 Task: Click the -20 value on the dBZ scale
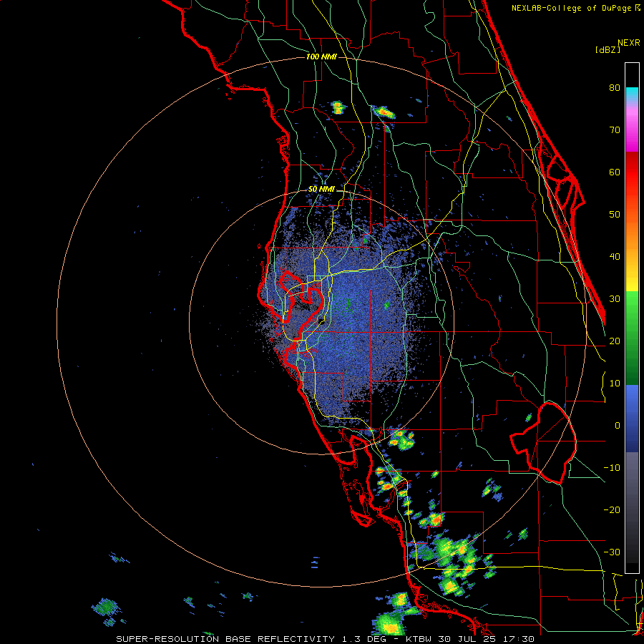pos(612,509)
